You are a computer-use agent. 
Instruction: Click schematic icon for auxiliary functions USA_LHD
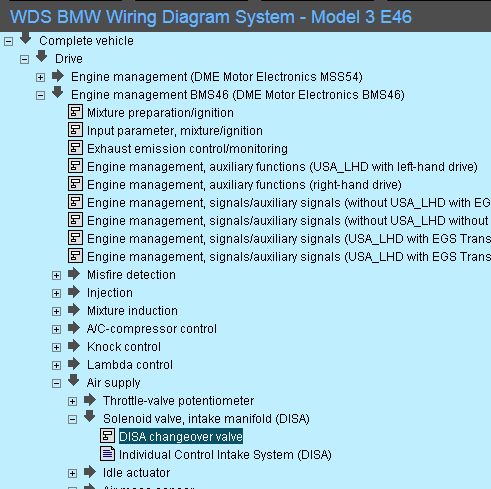pyautogui.click(x=75, y=166)
